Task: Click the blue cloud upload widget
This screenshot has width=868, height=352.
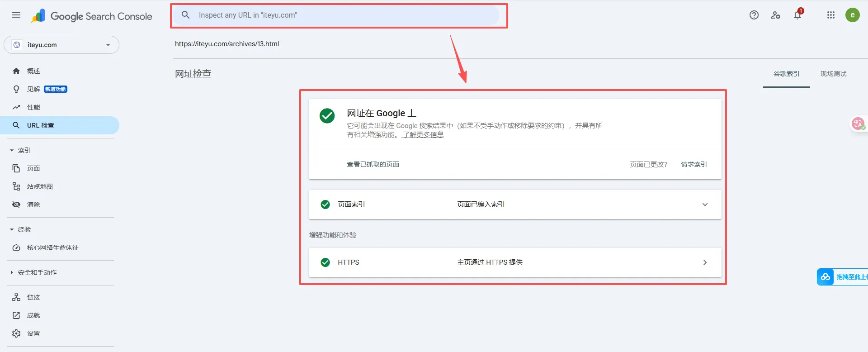Action: pos(842,277)
